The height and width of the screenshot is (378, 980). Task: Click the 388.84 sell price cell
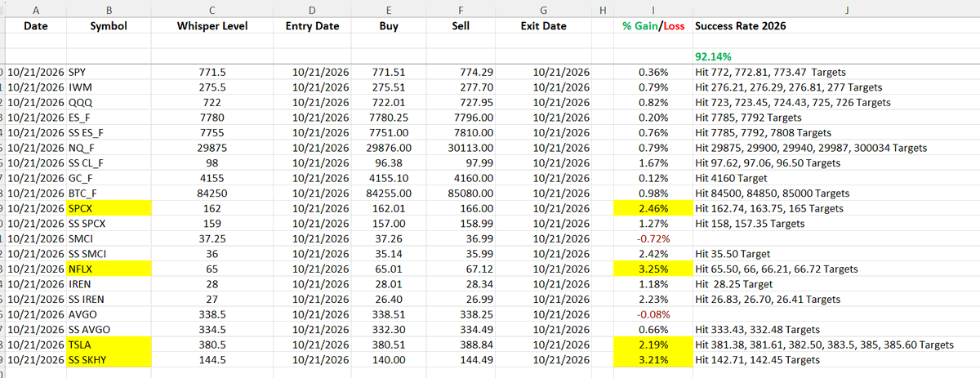point(461,345)
